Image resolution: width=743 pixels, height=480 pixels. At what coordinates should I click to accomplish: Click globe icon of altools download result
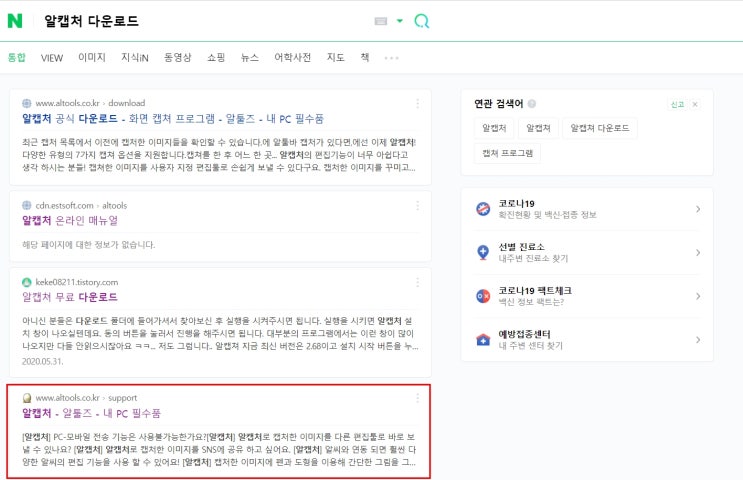tap(27, 103)
